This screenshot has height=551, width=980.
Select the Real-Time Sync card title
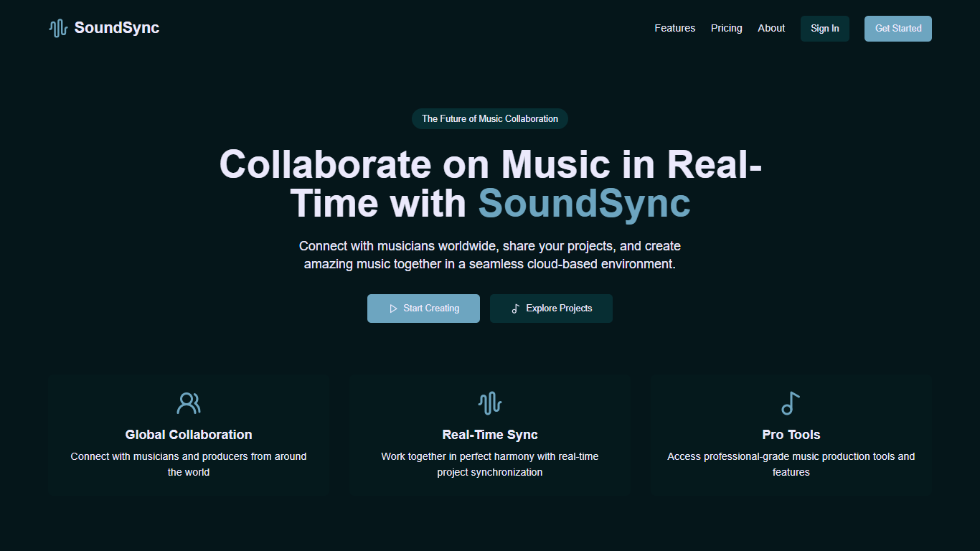click(490, 435)
